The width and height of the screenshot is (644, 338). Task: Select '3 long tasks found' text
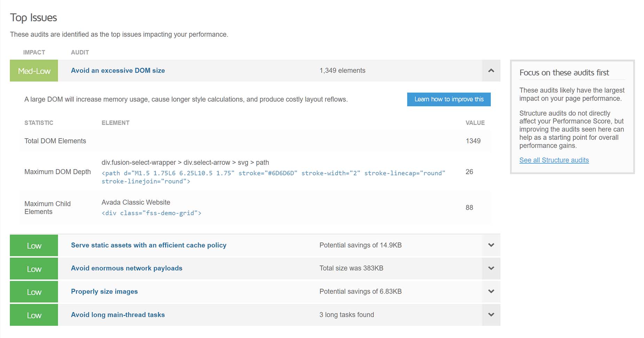(x=347, y=315)
